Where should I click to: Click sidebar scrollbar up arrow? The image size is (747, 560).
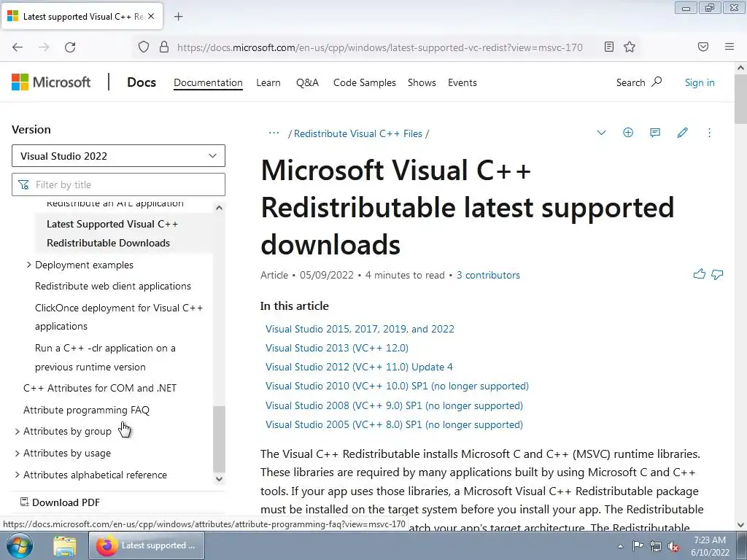[x=219, y=208]
